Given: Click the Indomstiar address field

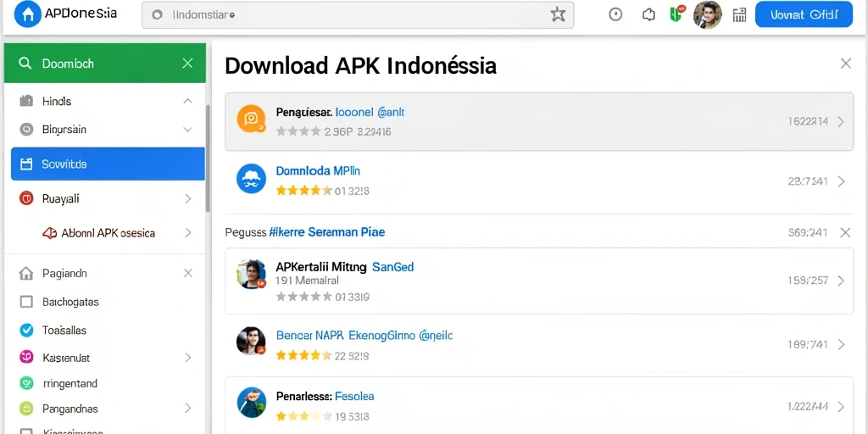Looking at the screenshot, I should coord(358,15).
